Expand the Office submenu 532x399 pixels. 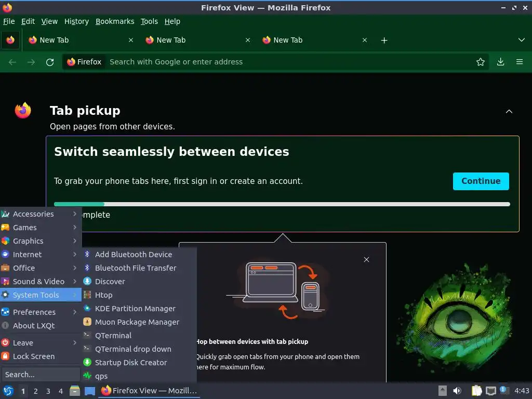pyautogui.click(x=41, y=268)
